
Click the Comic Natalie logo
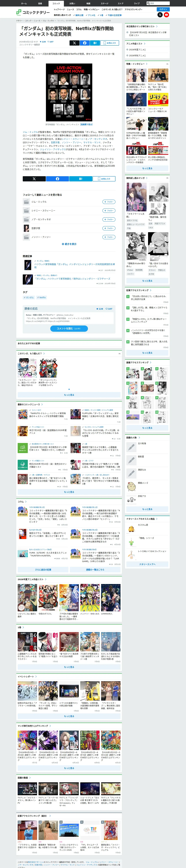pyautogui.click(x=33, y=12)
